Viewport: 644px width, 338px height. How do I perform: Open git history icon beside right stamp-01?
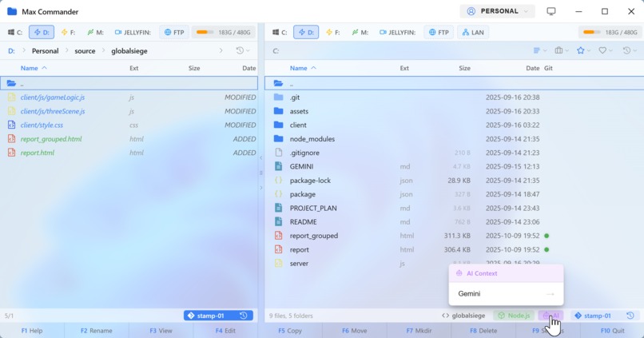pos(630,316)
